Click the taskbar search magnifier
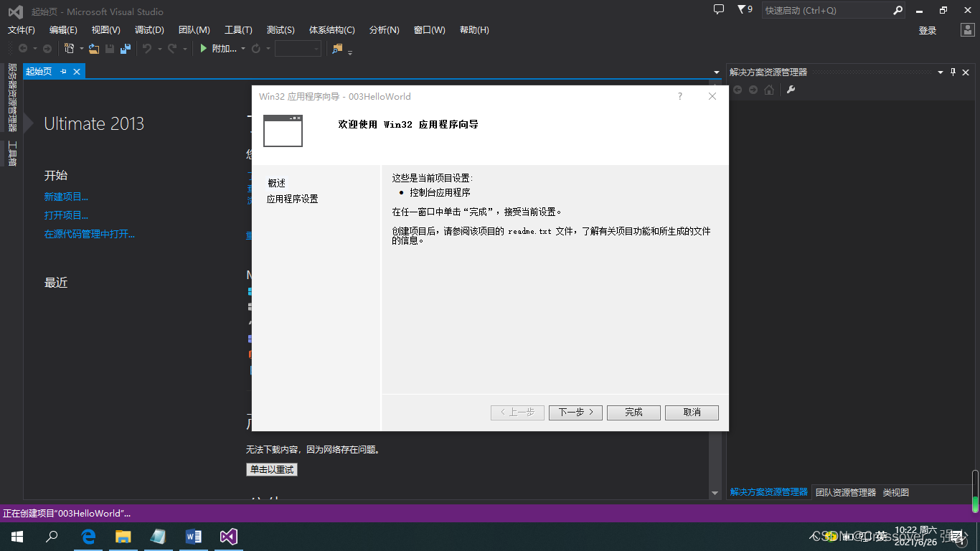The image size is (980, 551). click(52, 537)
